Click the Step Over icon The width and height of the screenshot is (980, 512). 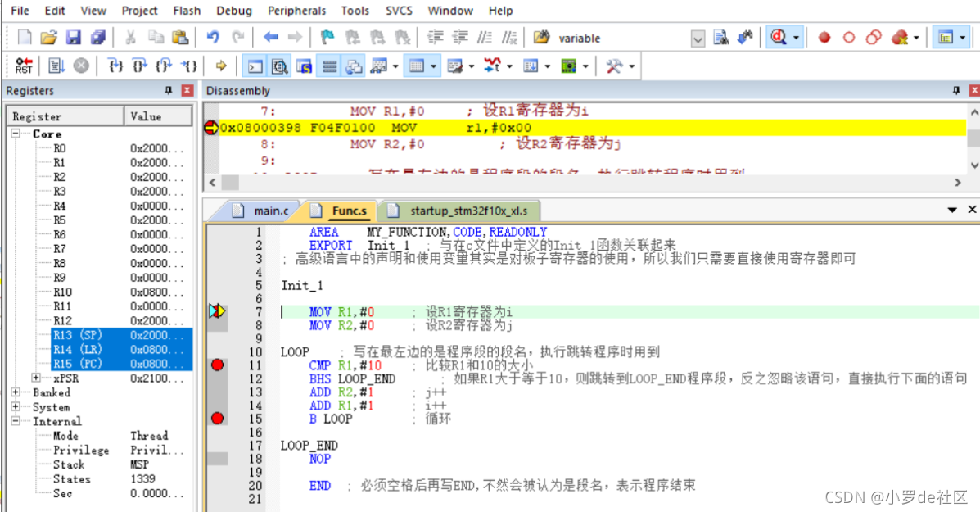139,66
